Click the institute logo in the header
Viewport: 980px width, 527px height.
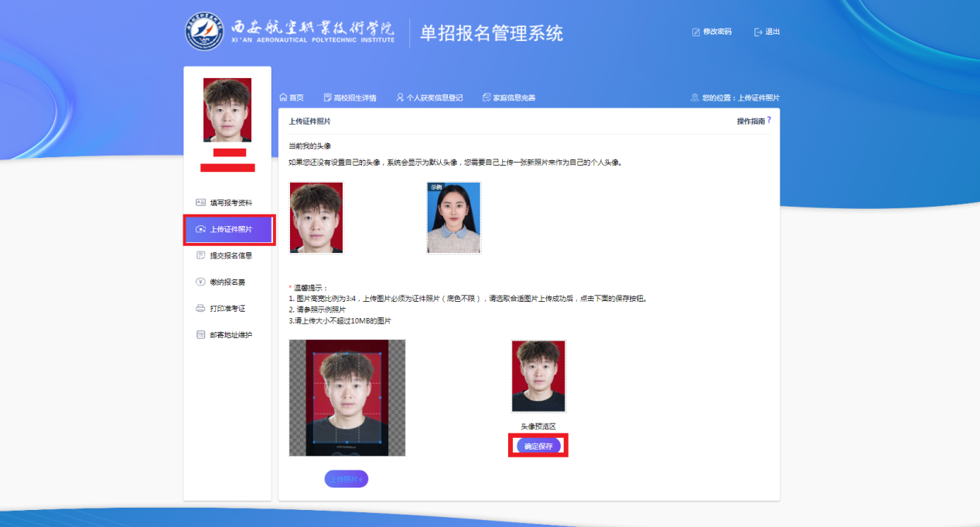pyautogui.click(x=204, y=32)
